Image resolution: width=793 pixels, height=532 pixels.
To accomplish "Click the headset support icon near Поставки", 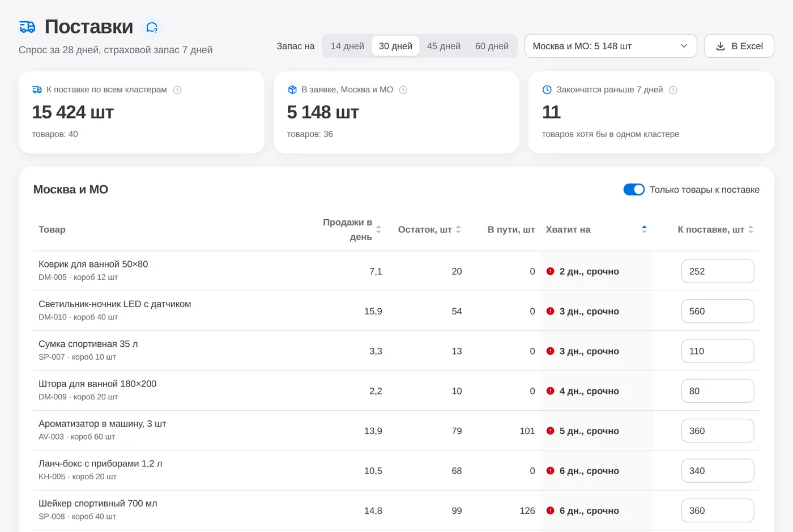I will (152, 27).
